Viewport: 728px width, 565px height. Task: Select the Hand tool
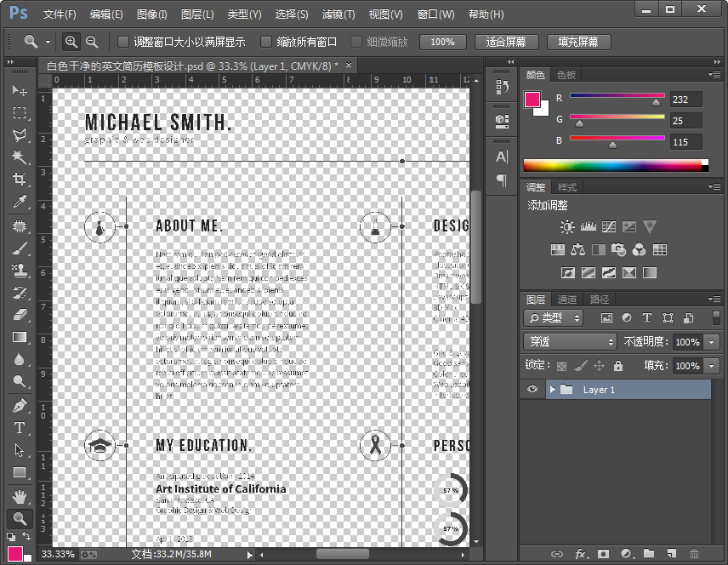pyautogui.click(x=19, y=496)
